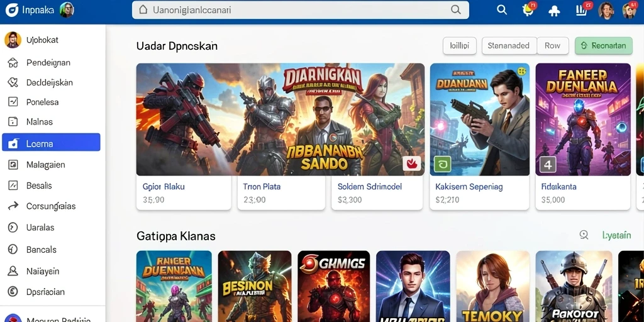This screenshot has height=322, width=644.
Task: Switch to the Stenanaded view tab
Action: [x=509, y=45]
